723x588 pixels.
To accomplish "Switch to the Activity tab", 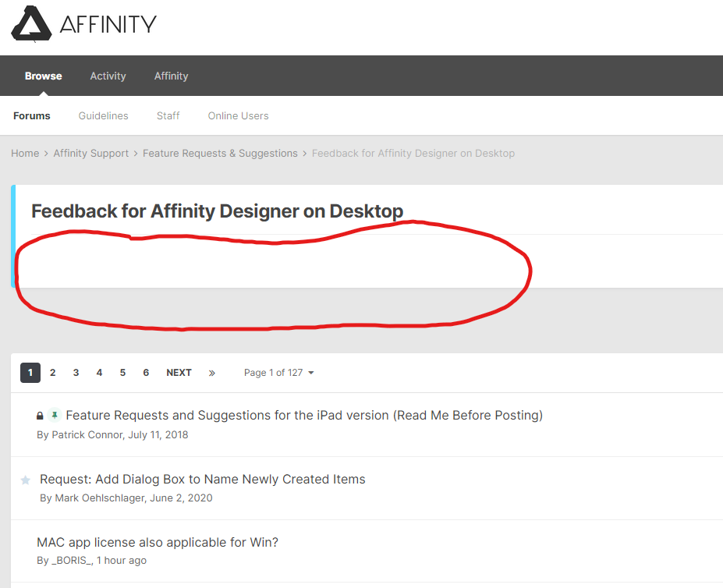I will click(x=108, y=76).
